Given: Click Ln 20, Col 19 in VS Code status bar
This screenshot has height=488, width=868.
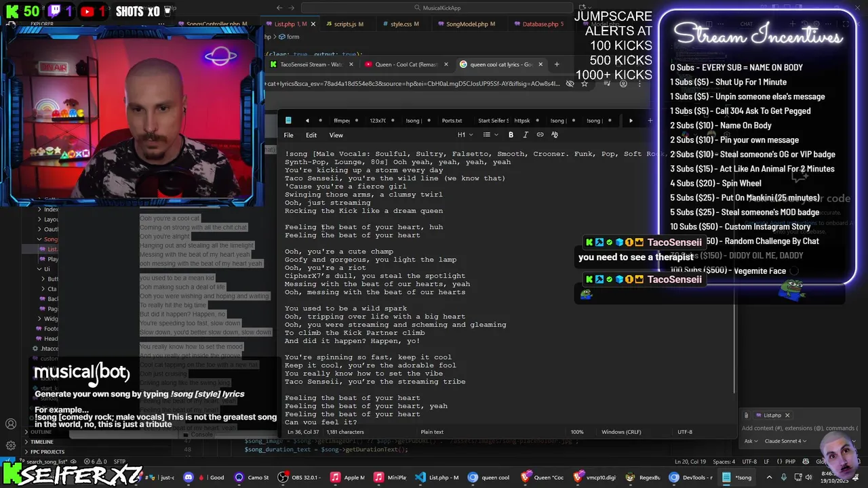Looking at the screenshot, I should 690,462.
